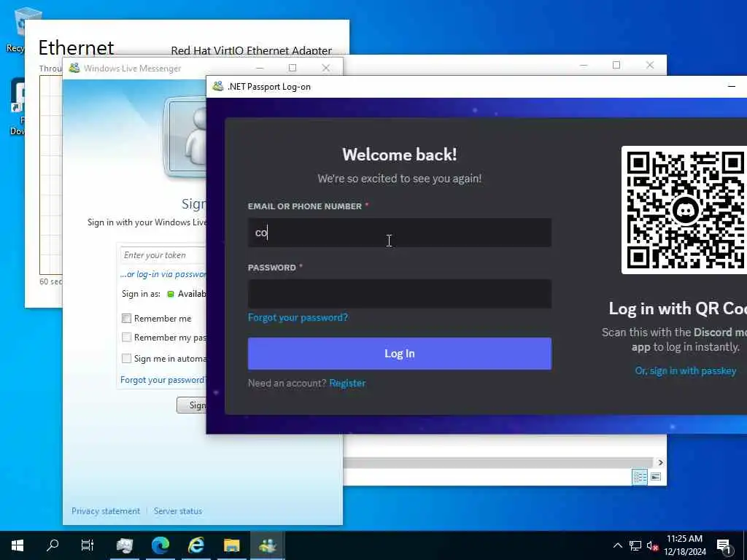Open Messenger's Forgot your password link

(163, 380)
